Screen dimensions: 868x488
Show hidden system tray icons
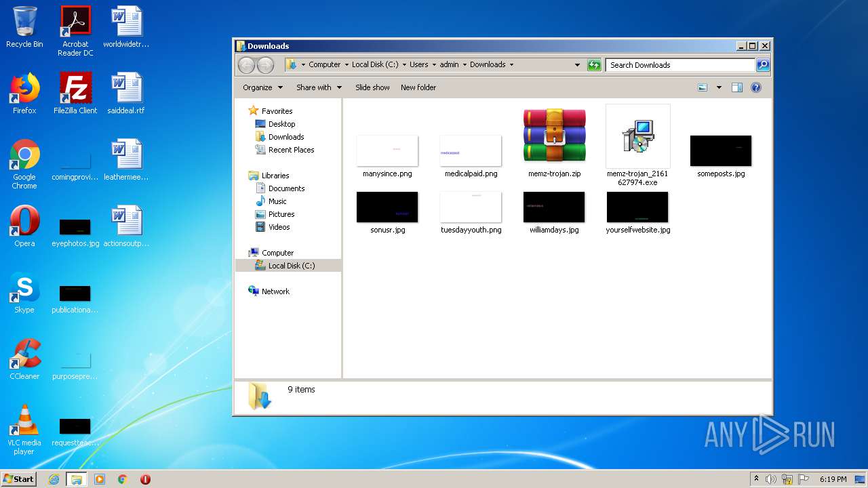click(756, 479)
